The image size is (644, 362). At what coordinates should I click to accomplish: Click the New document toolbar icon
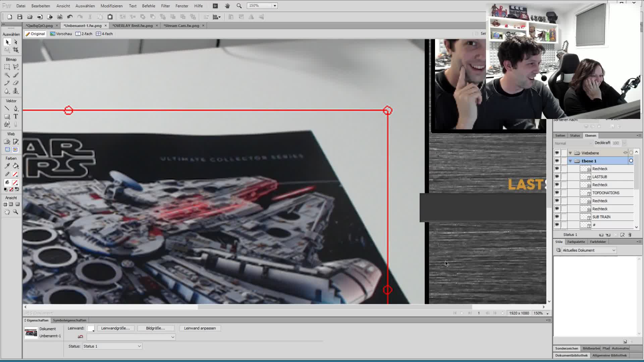click(x=10, y=17)
